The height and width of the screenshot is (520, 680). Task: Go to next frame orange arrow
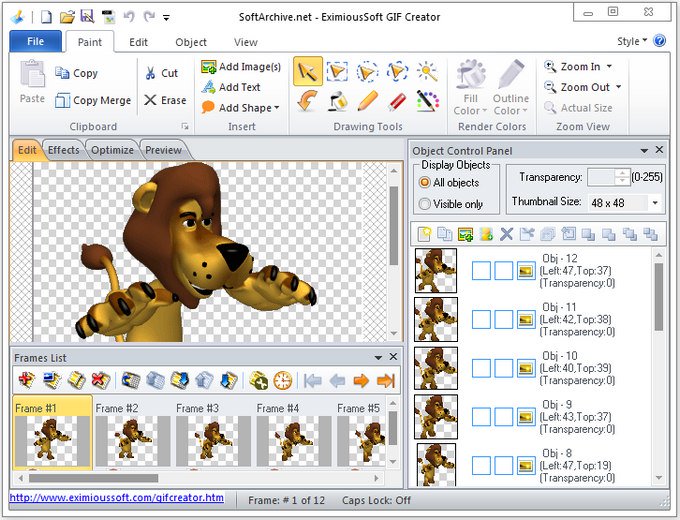pyautogui.click(x=361, y=381)
